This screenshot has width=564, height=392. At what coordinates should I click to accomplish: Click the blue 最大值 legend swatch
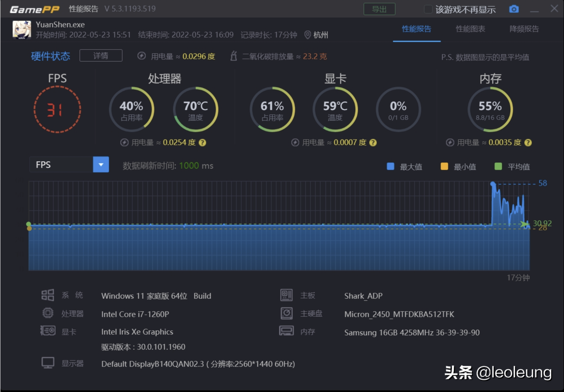coord(390,166)
